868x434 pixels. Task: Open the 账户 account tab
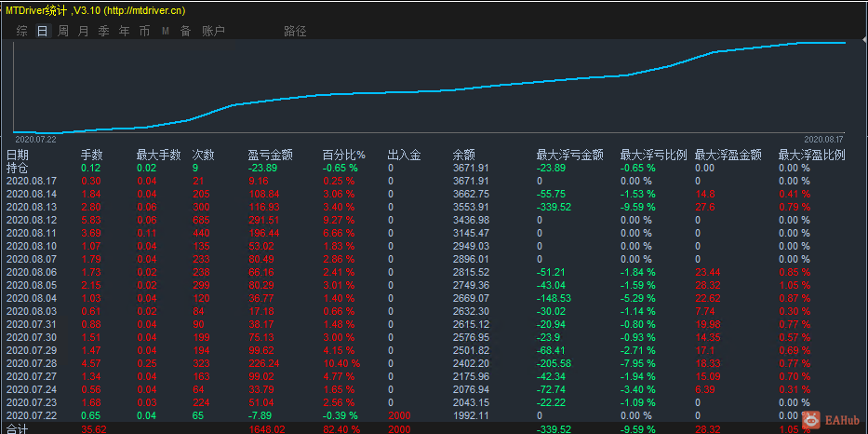tap(213, 31)
